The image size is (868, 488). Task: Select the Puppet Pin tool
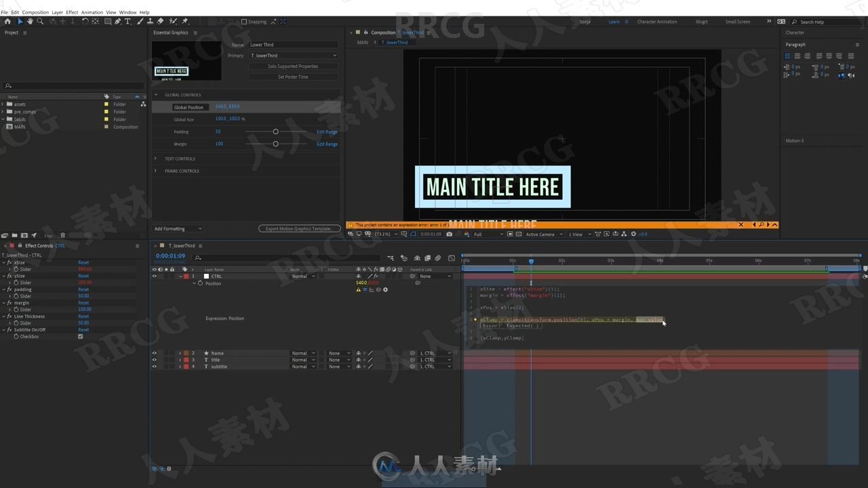point(185,22)
